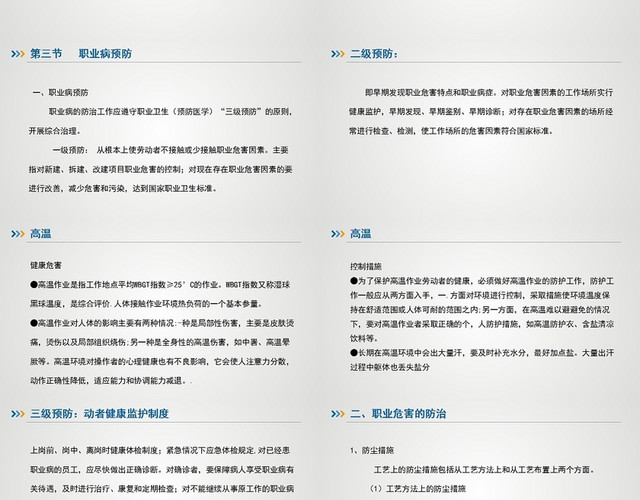The image size is (640, 500).
Task: Select the heading 三级预防：动者健康监护制度
Action: pos(99,414)
